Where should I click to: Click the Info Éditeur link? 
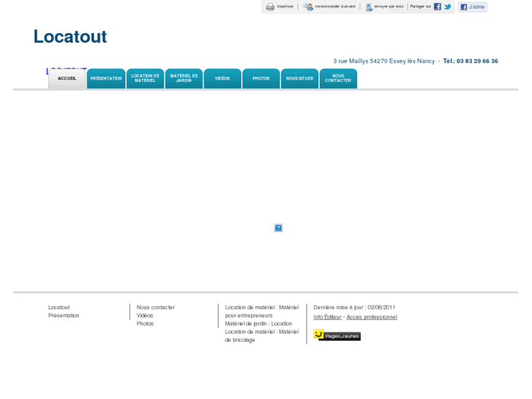pos(327,317)
